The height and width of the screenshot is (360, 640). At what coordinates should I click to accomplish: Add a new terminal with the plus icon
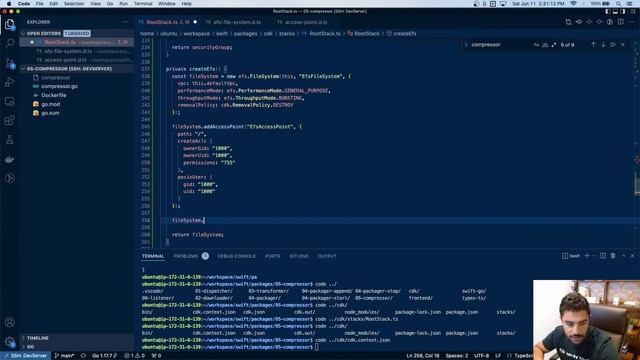click(x=587, y=256)
